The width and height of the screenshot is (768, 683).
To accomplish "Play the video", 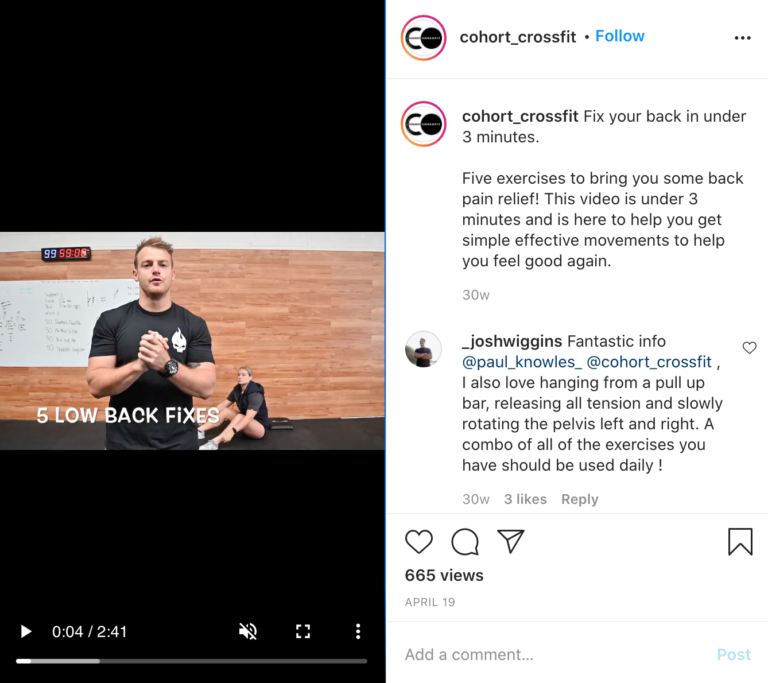I will (26, 631).
